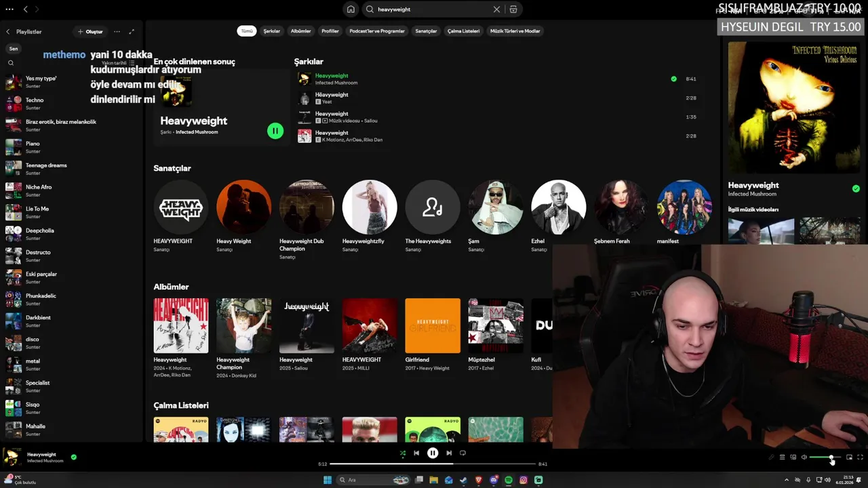
Task: Clear the heavyweight search text
Action: pos(496,9)
